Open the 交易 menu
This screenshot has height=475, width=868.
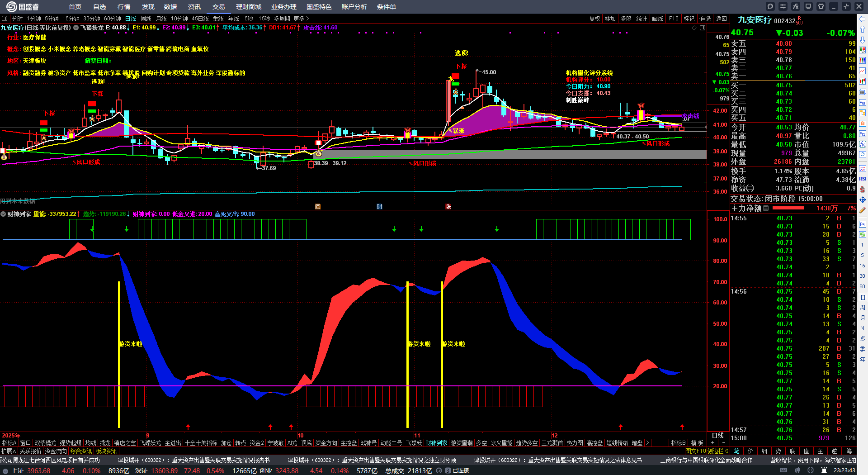[x=219, y=7]
